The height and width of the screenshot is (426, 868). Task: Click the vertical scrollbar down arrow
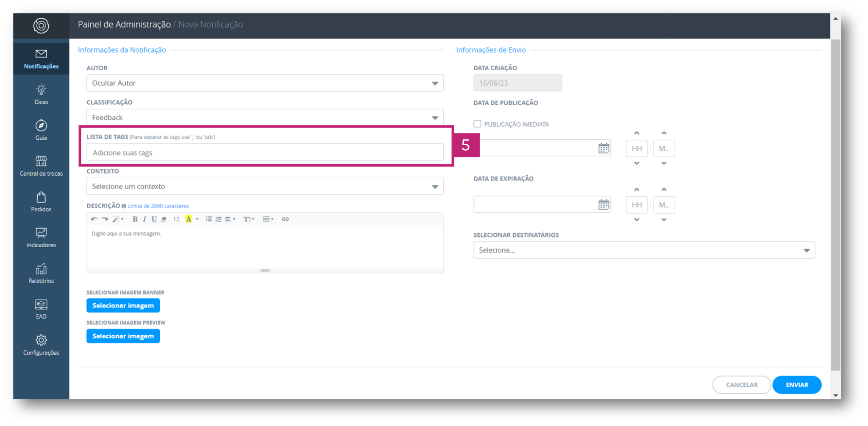pos(836,395)
